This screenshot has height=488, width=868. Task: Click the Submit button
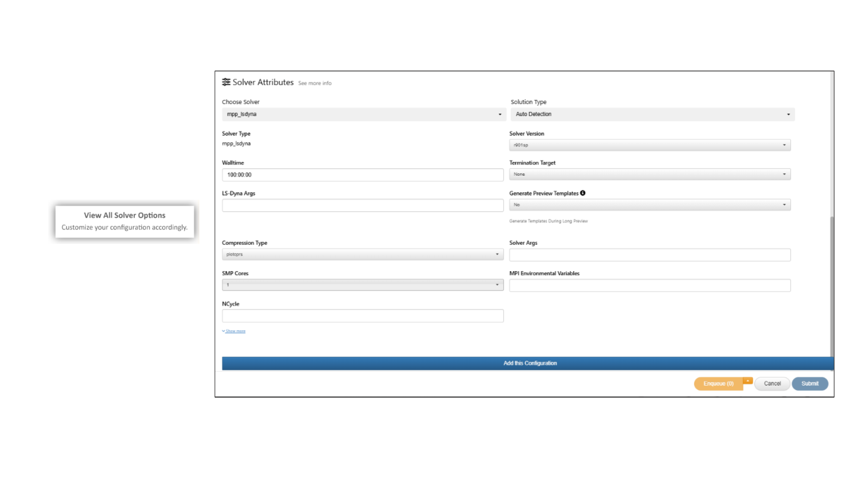pos(810,384)
